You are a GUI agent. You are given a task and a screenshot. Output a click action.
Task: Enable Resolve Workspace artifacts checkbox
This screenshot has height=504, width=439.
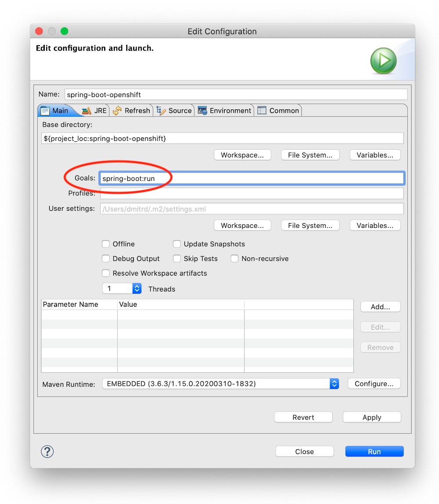106,273
